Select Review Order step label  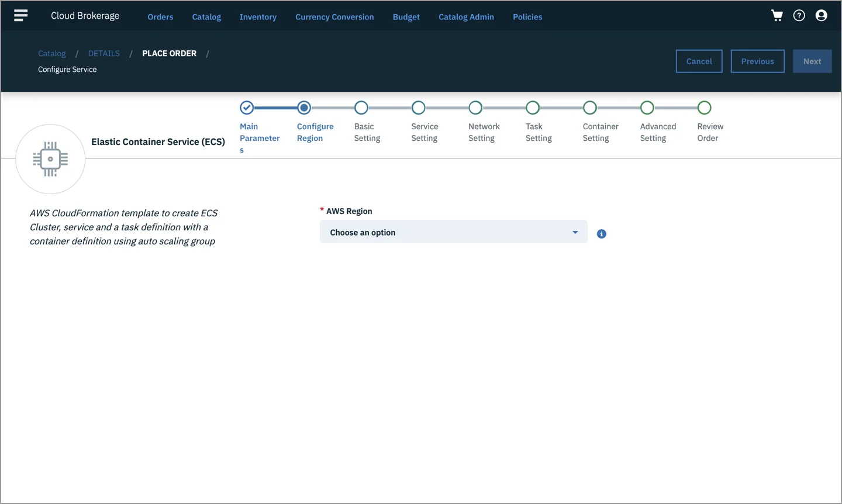pos(710,132)
